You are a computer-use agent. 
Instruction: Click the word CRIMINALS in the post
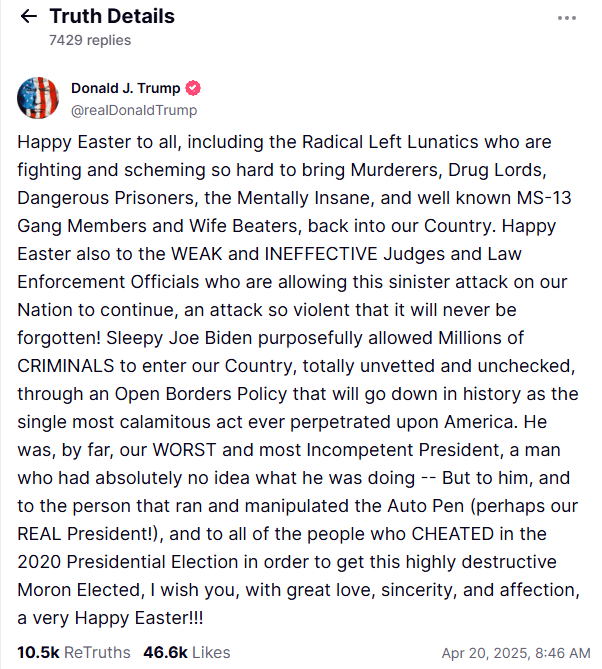(66, 366)
